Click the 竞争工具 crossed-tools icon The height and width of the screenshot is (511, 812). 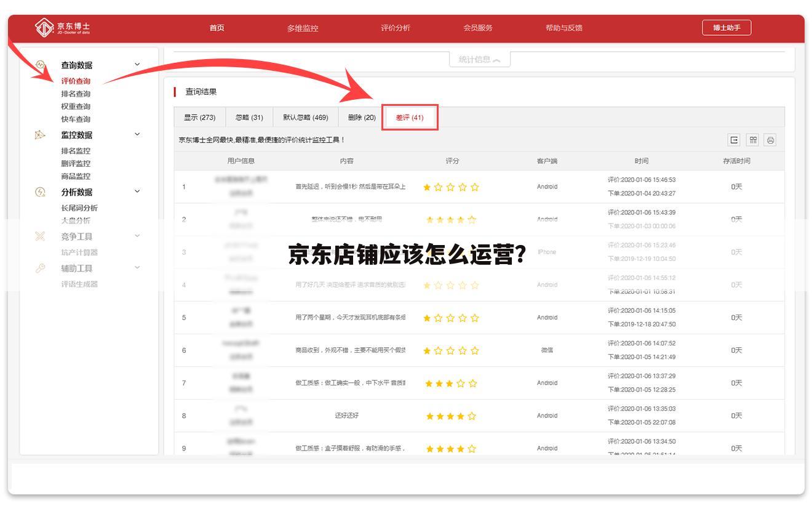(x=40, y=236)
